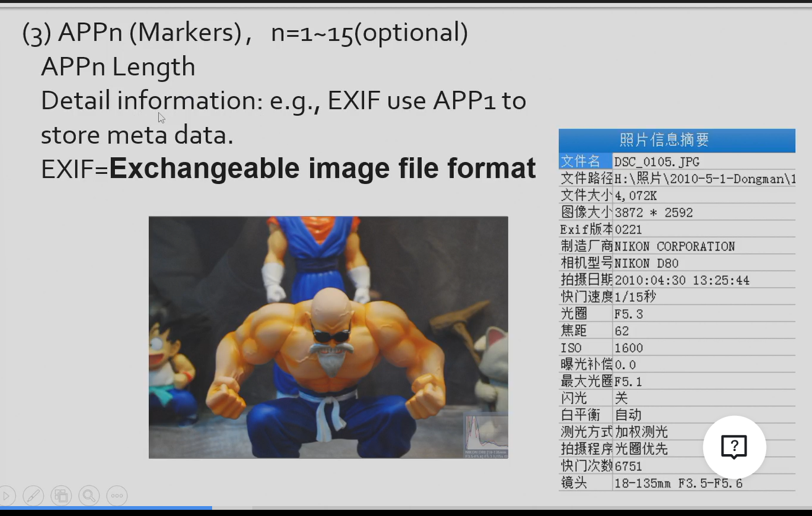Click the max aperture value F5.1

[629, 381]
